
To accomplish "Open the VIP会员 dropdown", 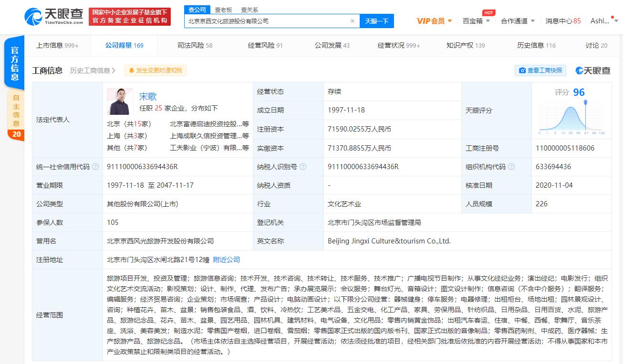I will click(x=434, y=21).
